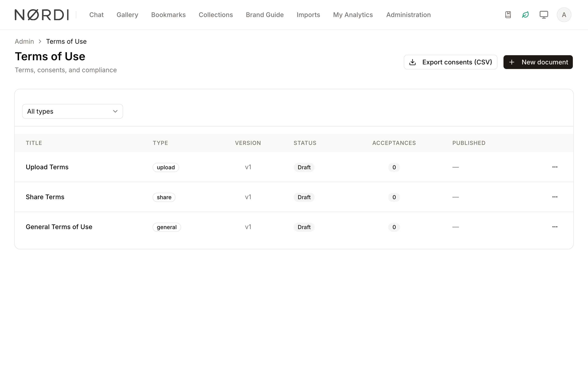Click the Terms of Use breadcrumb

tap(66, 41)
